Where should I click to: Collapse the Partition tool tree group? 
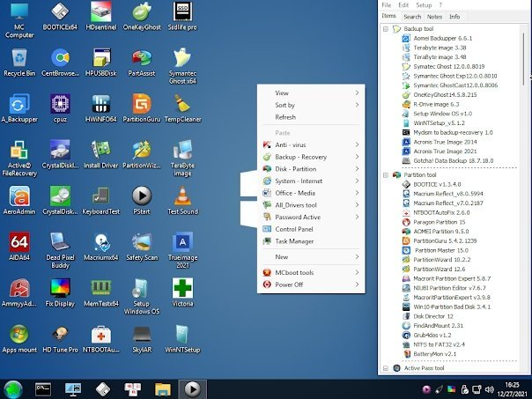tap(386, 175)
